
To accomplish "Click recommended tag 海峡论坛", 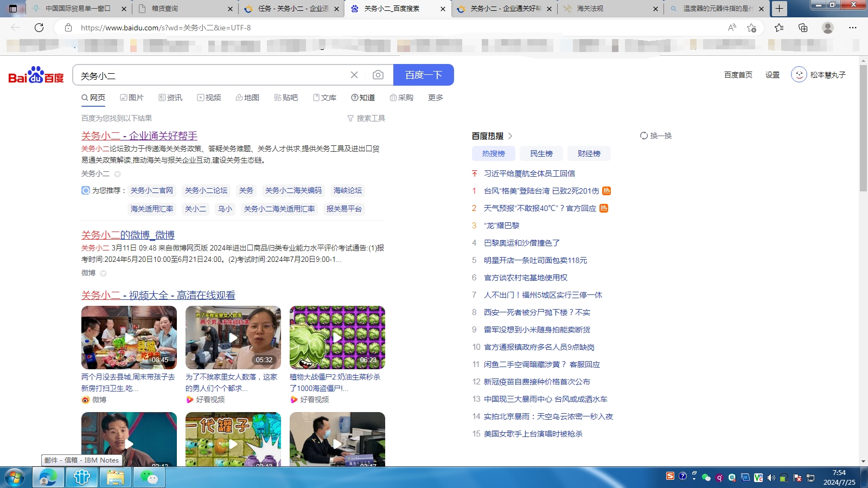I will pyautogui.click(x=348, y=190).
